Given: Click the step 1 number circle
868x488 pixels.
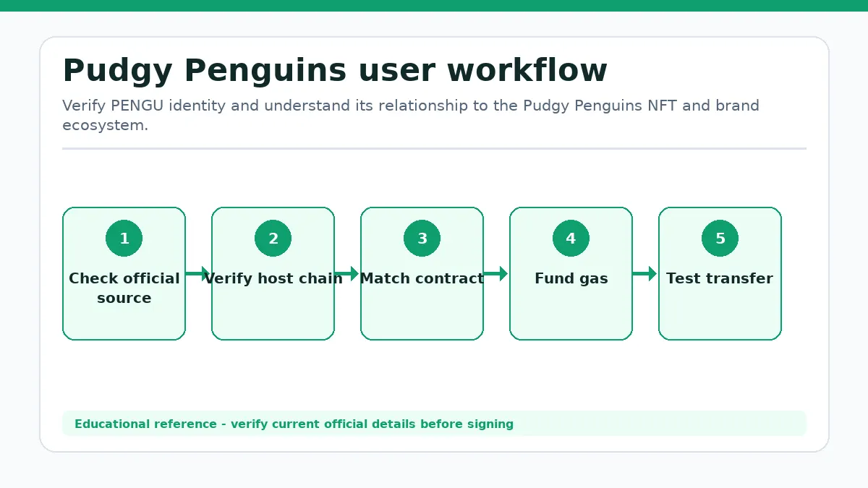Looking at the screenshot, I should click(x=124, y=239).
